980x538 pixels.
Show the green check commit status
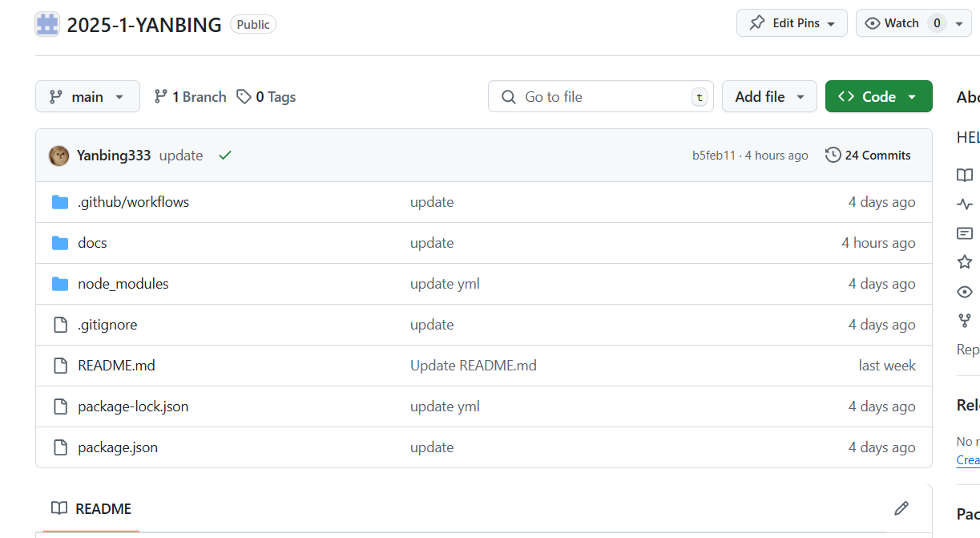tap(225, 156)
